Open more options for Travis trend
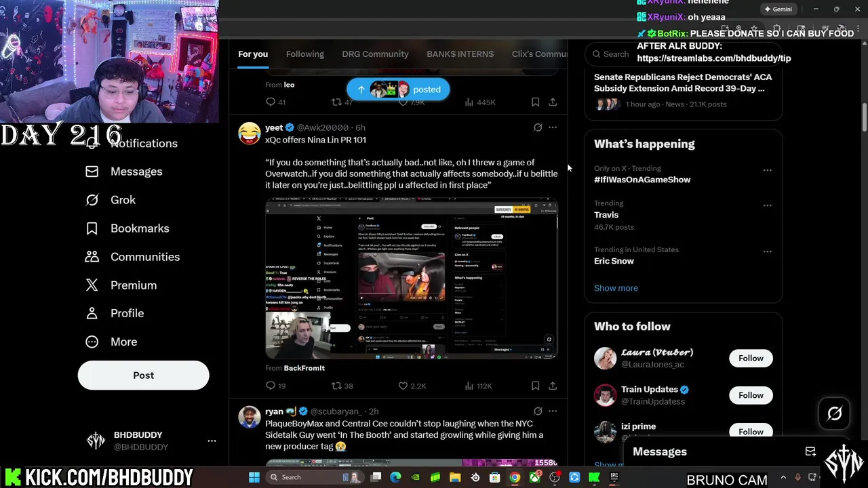Screen dimensions: 868x488 coord(767,205)
